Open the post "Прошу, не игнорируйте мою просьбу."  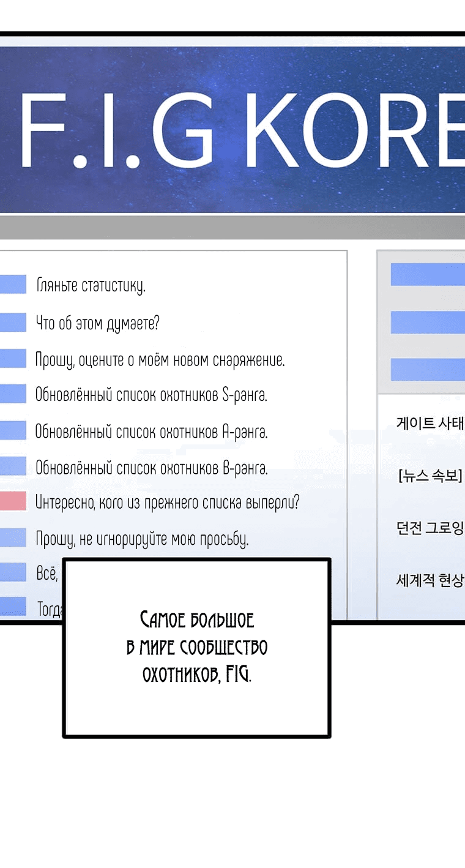[142, 539]
